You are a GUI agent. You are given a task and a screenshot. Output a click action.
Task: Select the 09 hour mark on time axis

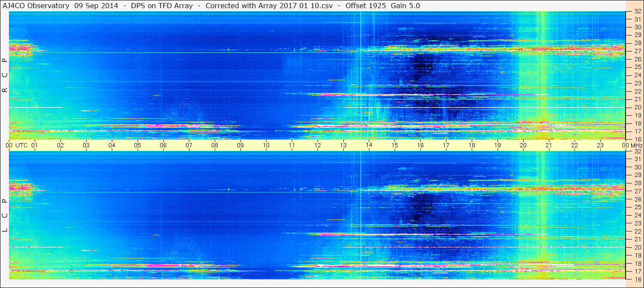(x=240, y=145)
